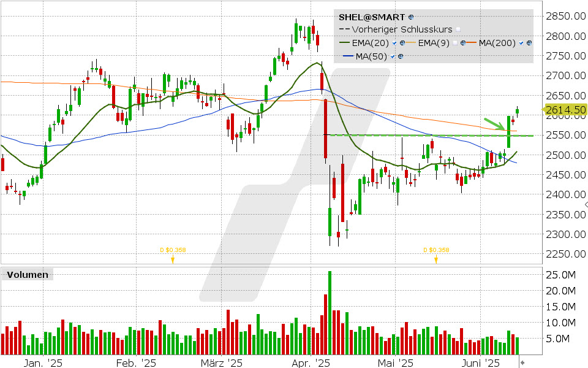Click 'Jan. '25' on the time axis
588x368 pixels.
[x=43, y=363]
